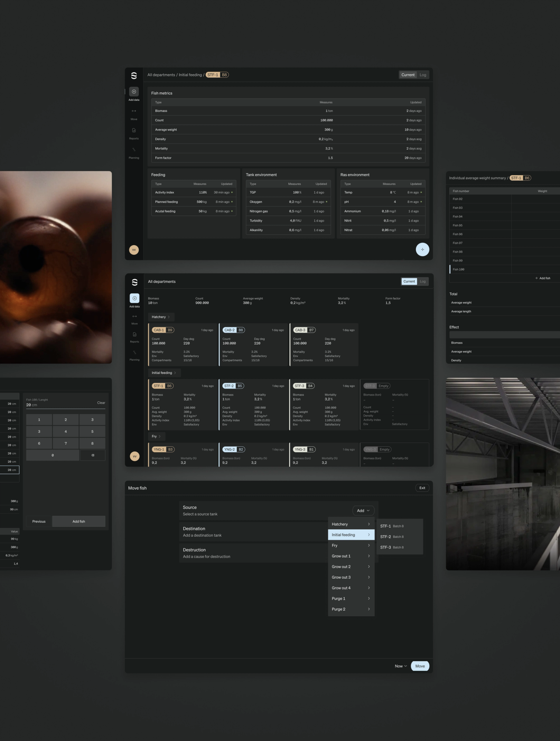Click Move icon in All departments sidebar

134,316
